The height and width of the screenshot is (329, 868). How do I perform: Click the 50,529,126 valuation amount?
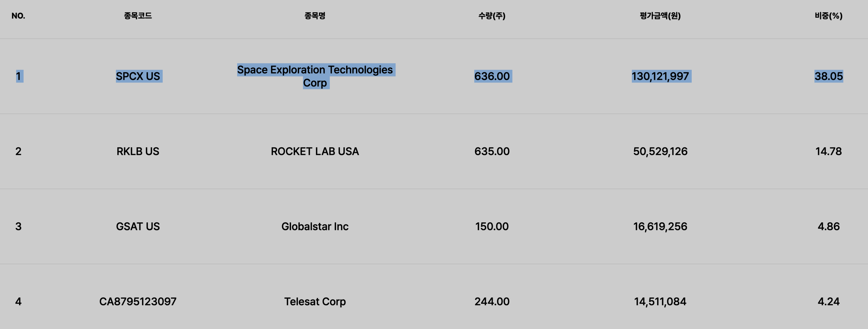click(x=660, y=151)
